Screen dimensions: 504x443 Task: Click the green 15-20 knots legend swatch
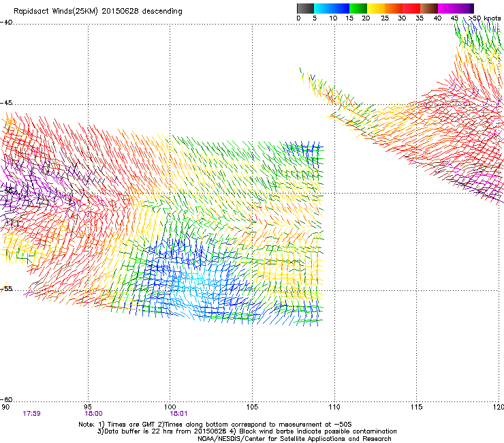point(358,8)
